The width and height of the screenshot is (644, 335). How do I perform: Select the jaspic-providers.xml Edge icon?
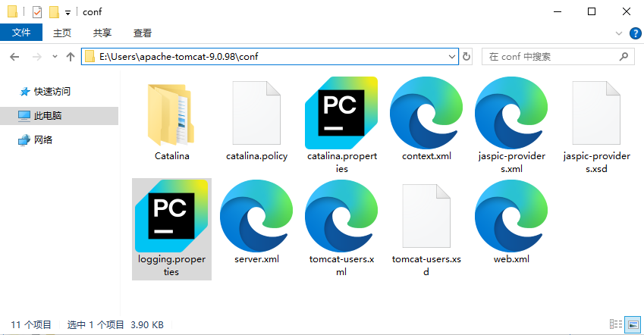(x=511, y=113)
